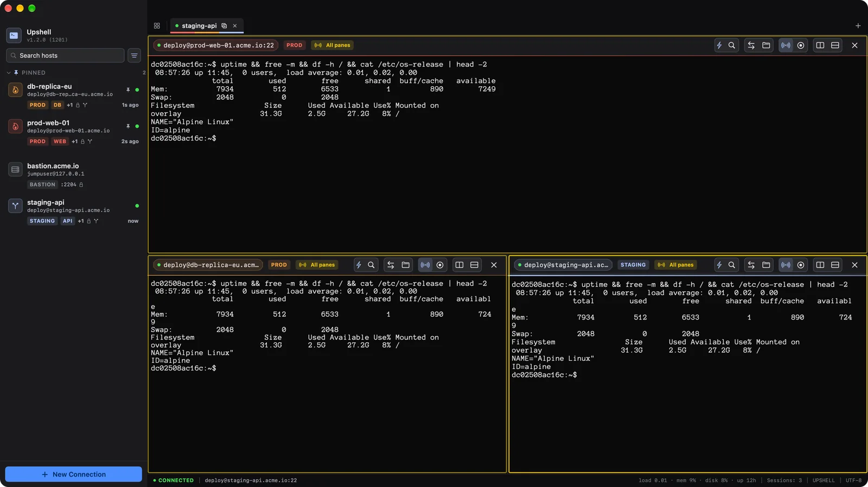This screenshot has width=868, height=487.
Task: Toggle broadcast input in db-replica-eu pane
Action: [425, 265]
